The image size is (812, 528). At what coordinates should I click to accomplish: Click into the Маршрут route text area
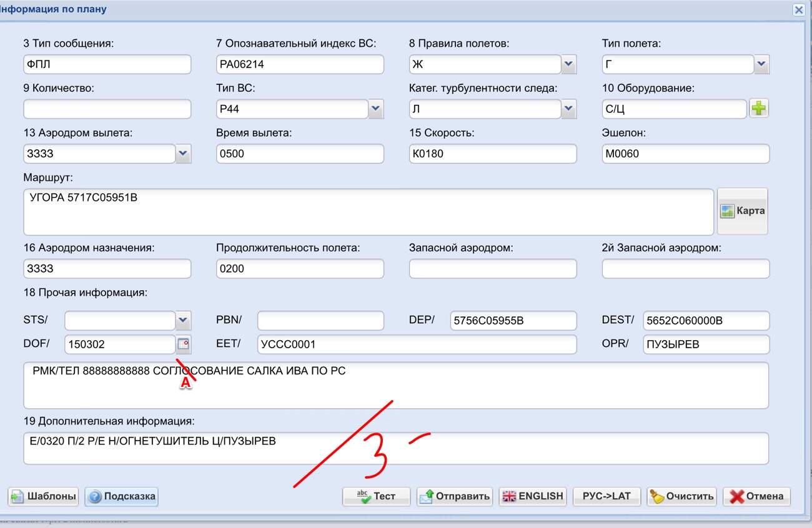point(369,212)
